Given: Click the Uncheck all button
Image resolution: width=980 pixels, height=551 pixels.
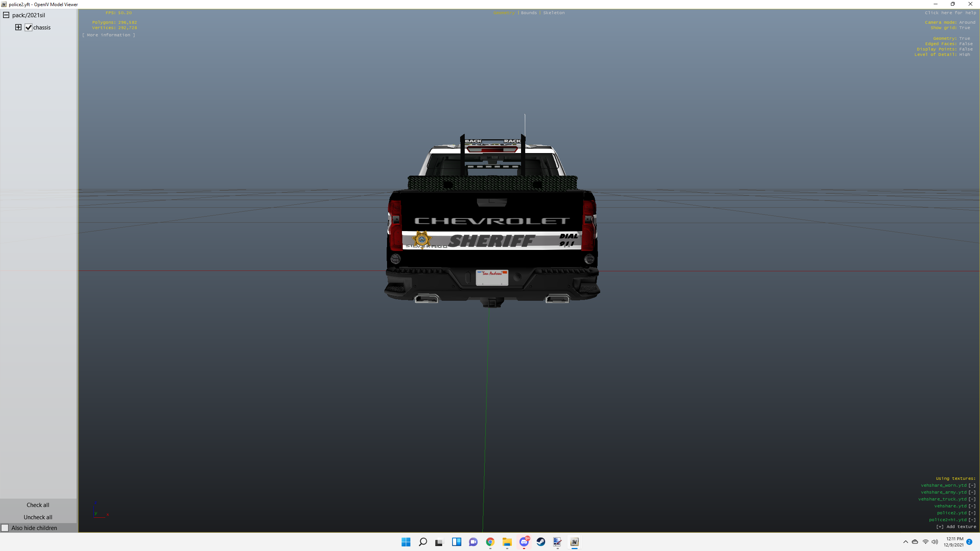Looking at the screenshot, I should coord(38,517).
